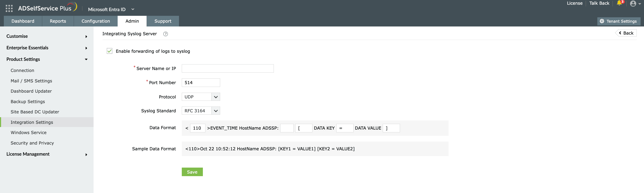The image size is (644, 193).
Task: Expand the Microsoft Entra ID dropdown
Action: click(x=111, y=9)
